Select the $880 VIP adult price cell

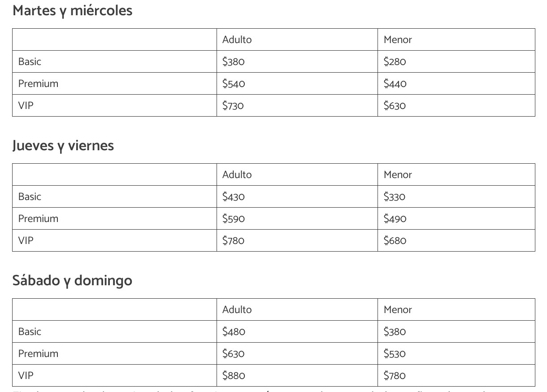coord(234,376)
